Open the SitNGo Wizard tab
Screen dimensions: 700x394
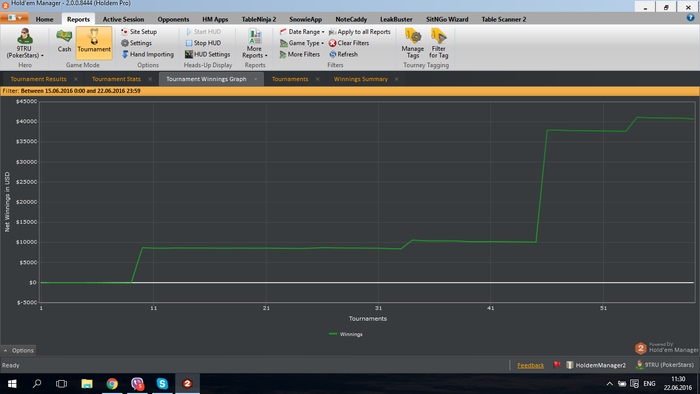coord(447,19)
